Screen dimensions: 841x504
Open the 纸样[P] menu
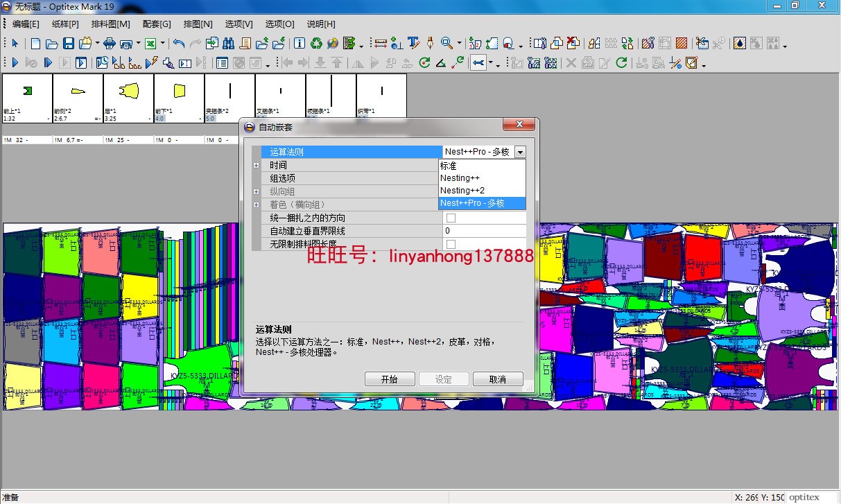coord(65,24)
